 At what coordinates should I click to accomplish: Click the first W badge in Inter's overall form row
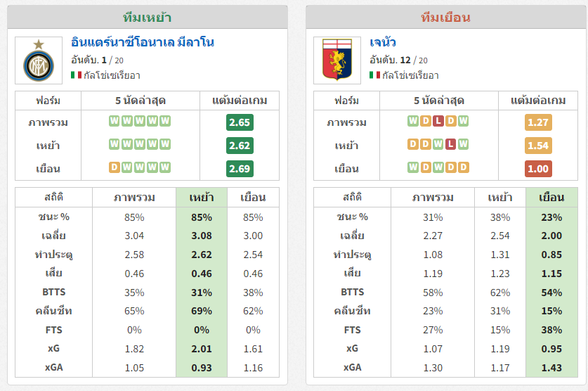click(x=115, y=121)
